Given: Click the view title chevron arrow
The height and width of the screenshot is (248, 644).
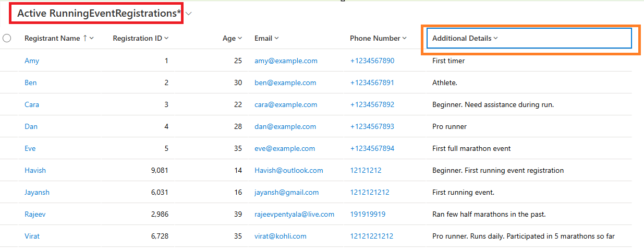Looking at the screenshot, I should [189, 14].
